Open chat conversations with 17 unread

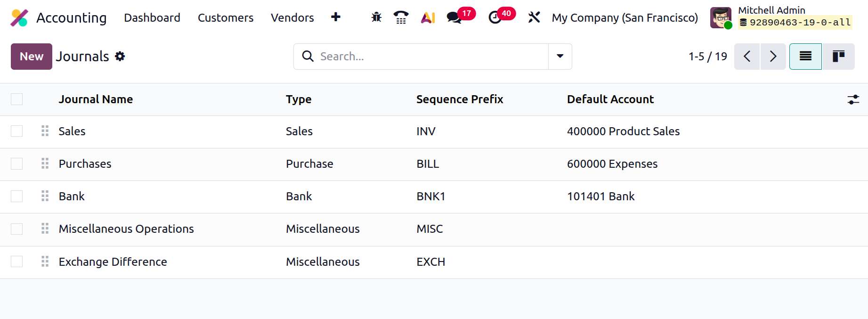(x=454, y=17)
